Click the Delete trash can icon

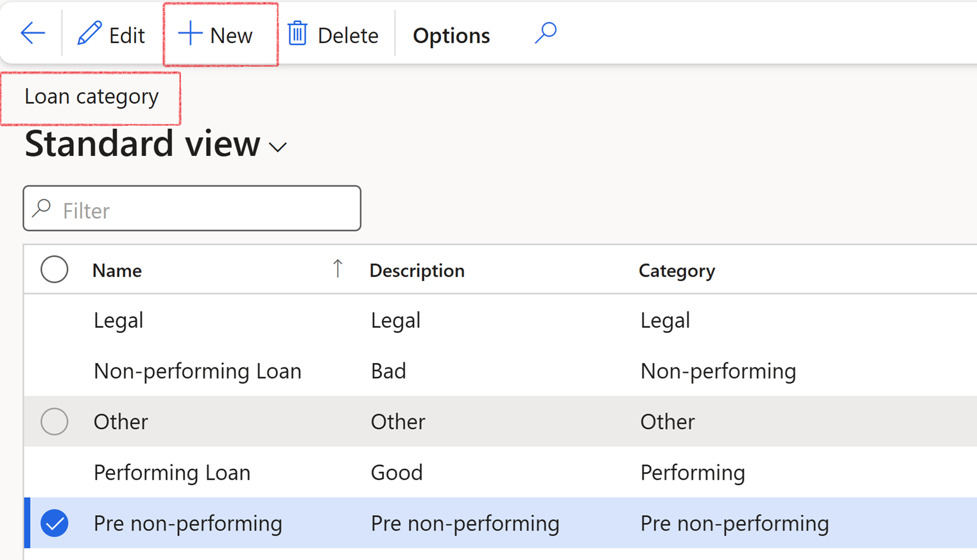click(297, 34)
